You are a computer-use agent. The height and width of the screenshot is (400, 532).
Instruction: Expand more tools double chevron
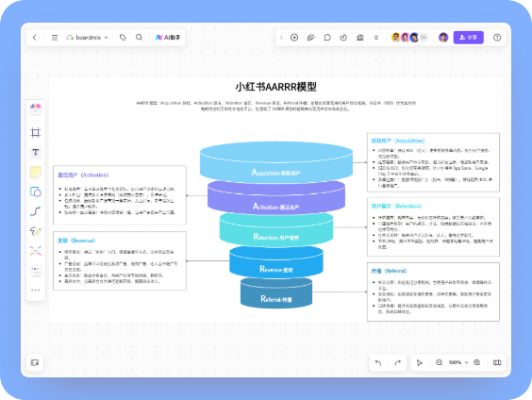[x=376, y=38]
